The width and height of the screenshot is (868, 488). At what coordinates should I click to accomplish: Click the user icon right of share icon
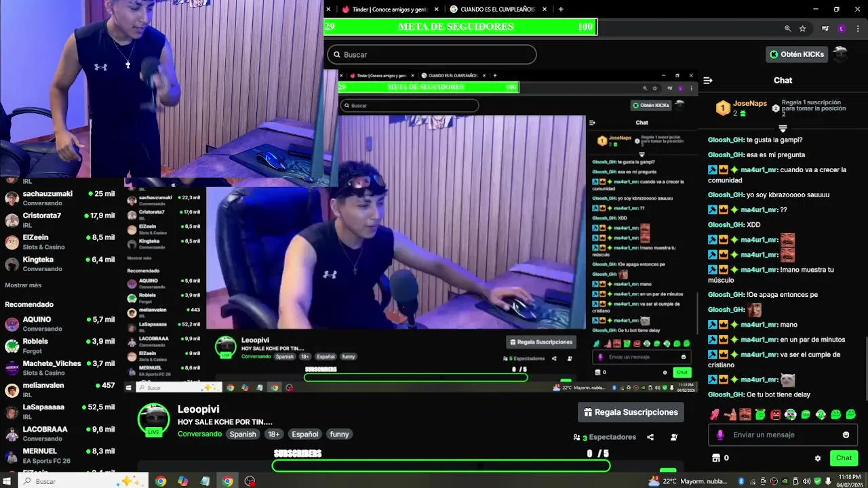673,437
